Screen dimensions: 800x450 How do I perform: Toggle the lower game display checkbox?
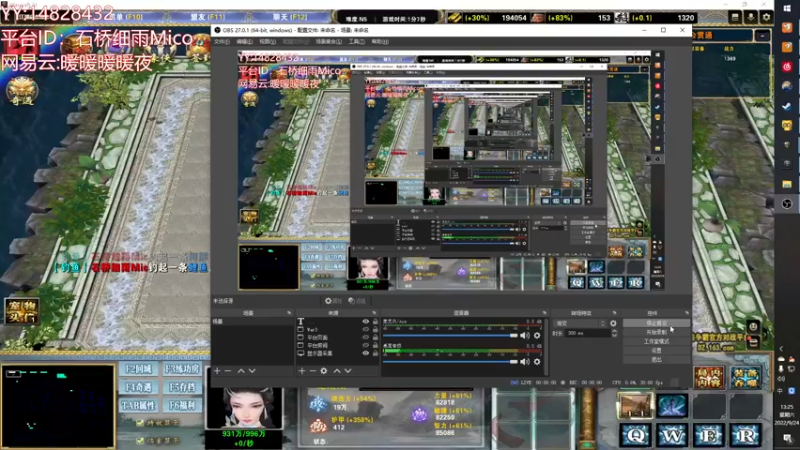(x=140, y=440)
